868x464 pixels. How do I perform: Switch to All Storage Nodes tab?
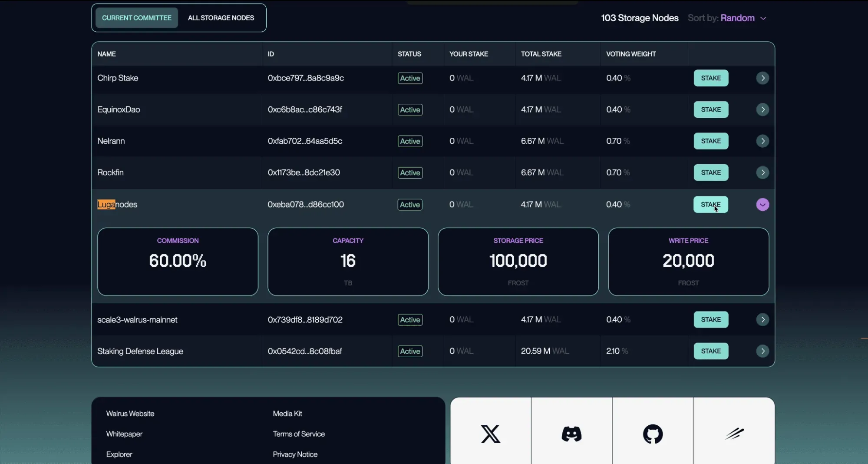pos(221,18)
